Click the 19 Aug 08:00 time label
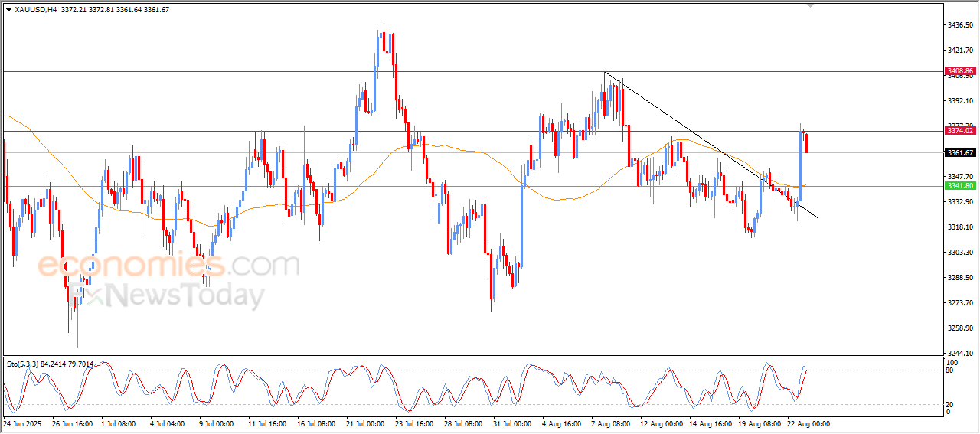Screen dimensions: 980x434 [759, 423]
